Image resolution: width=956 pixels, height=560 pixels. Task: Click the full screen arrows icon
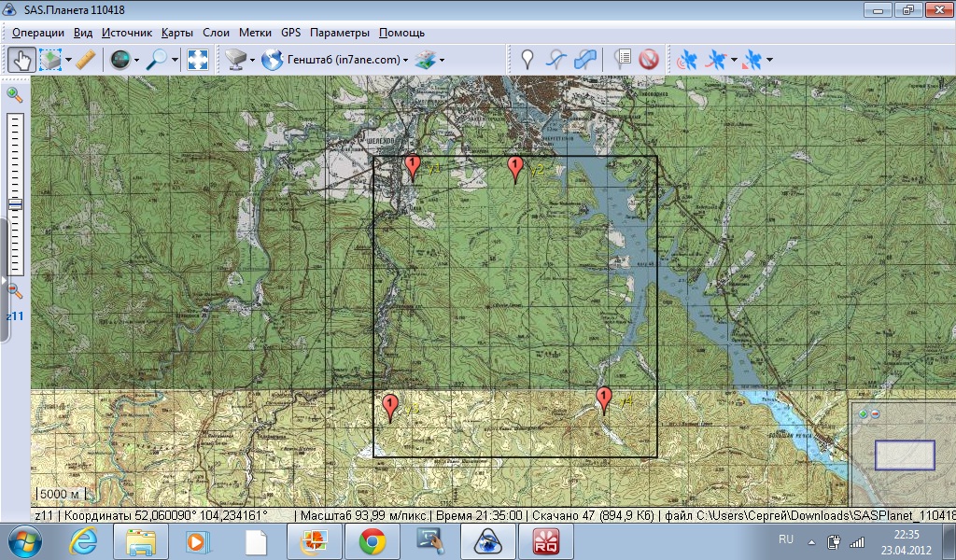coord(198,60)
